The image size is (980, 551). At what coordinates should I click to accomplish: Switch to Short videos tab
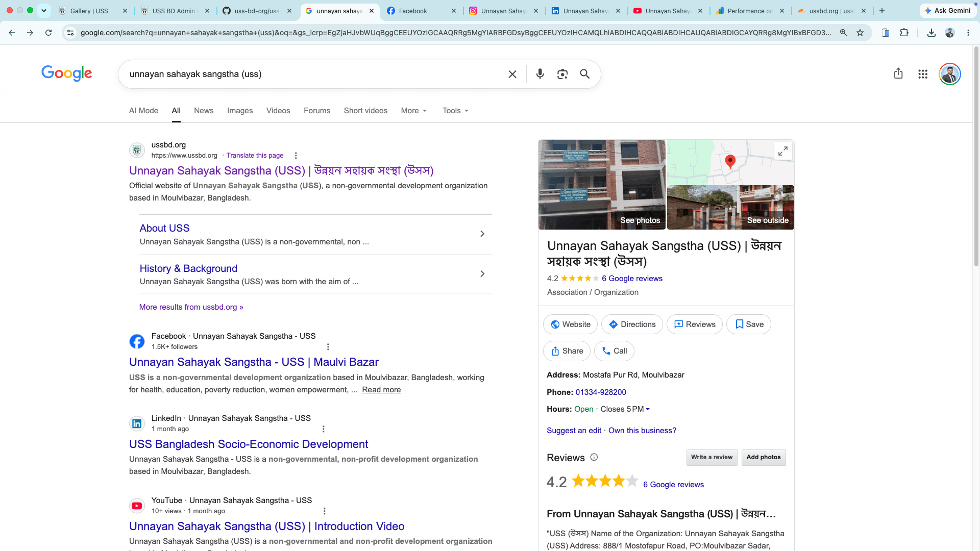365,111
